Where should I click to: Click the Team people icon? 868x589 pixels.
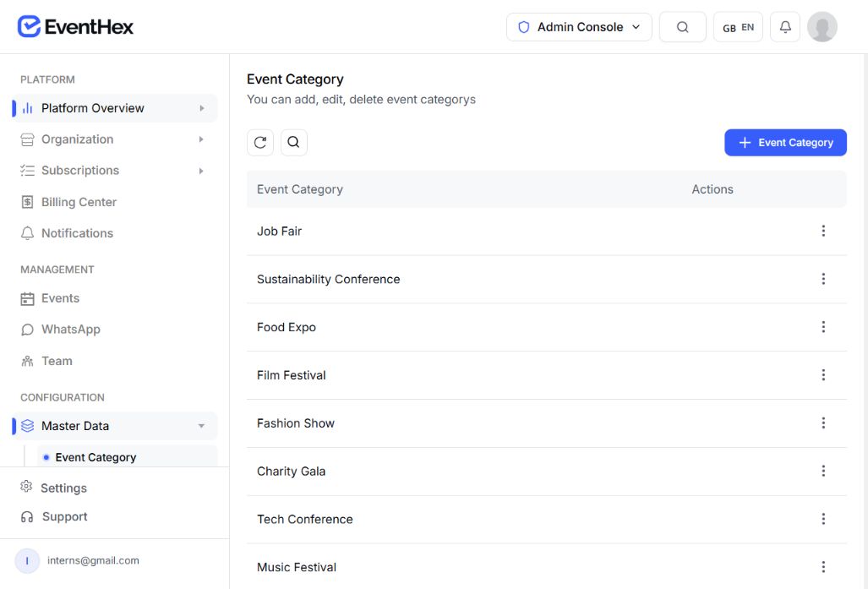tap(27, 362)
